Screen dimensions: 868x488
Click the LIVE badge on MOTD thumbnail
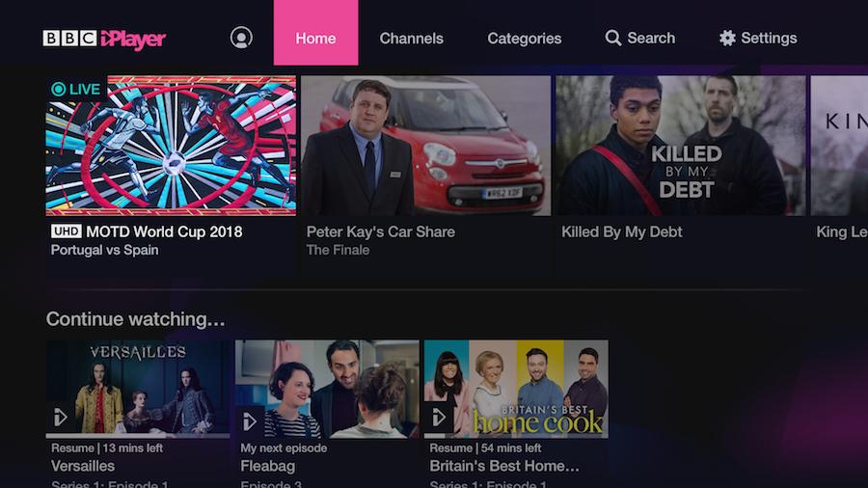click(76, 89)
